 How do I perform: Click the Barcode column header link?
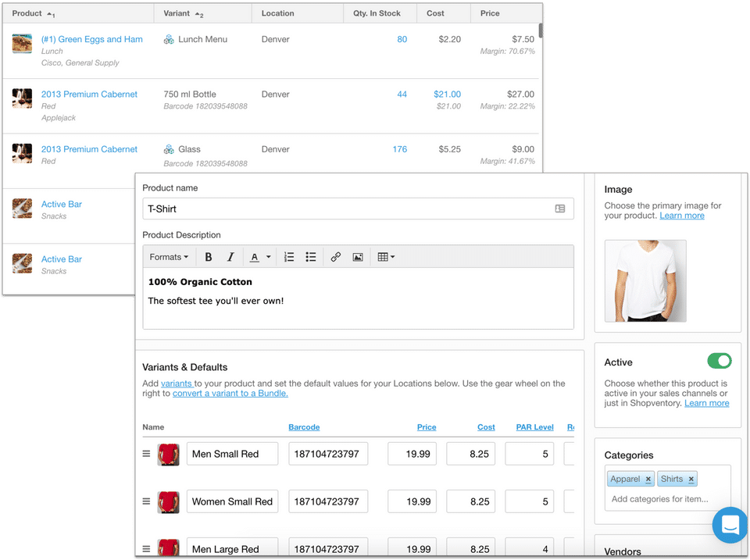[304, 427]
